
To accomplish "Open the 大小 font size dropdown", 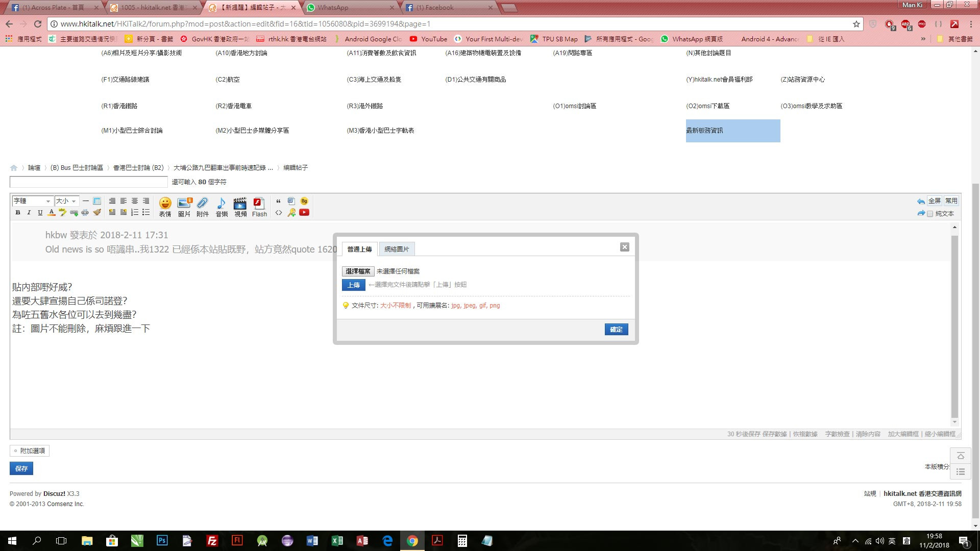I will tap(66, 201).
